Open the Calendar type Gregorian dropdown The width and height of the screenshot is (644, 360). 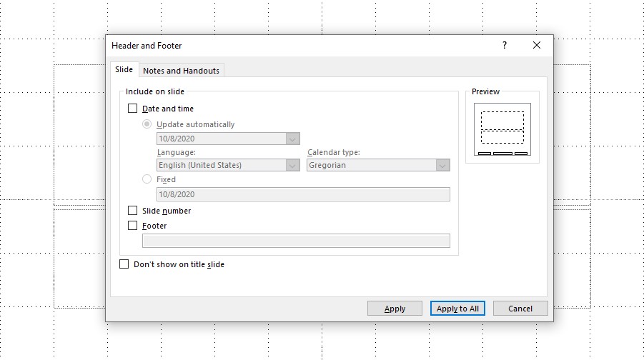[442, 166]
